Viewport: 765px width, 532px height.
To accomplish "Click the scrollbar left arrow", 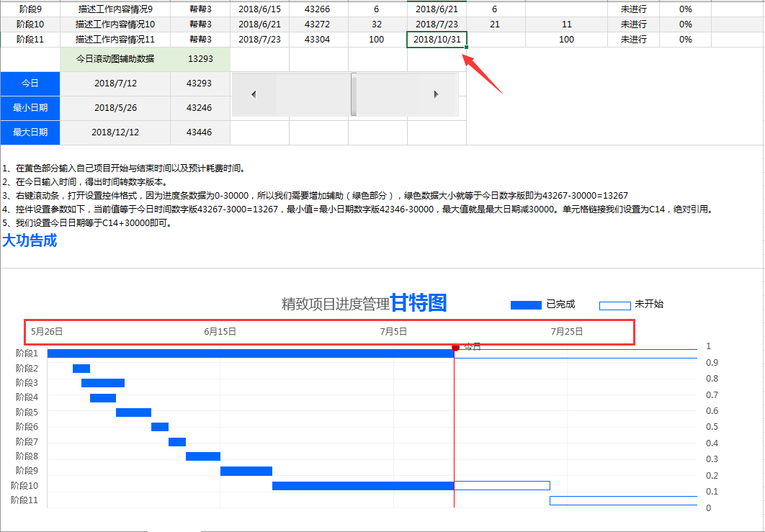I will coord(254,94).
